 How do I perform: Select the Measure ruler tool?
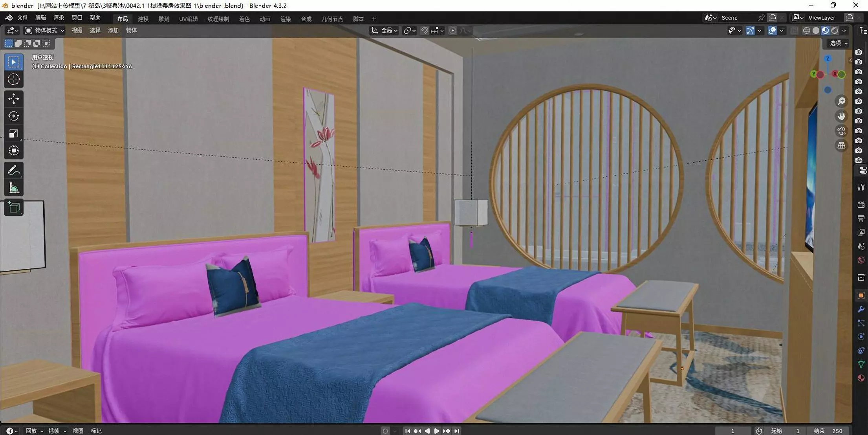point(14,187)
